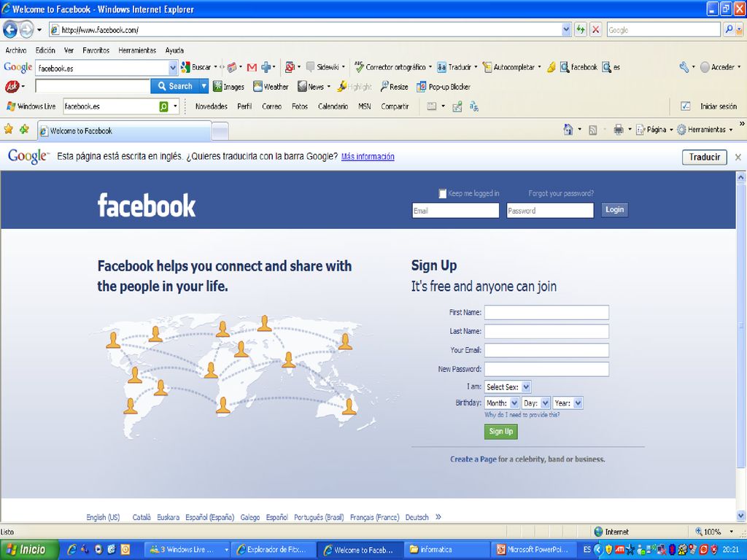Click the Home icon in command bar
The width and height of the screenshot is (747, 560).
coord(568,130)
